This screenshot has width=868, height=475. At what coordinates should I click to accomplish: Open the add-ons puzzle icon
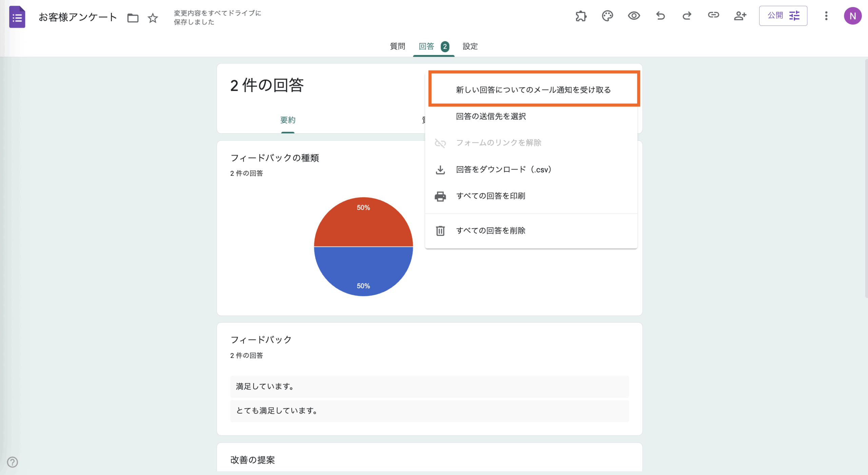click(x=581, y=16)
